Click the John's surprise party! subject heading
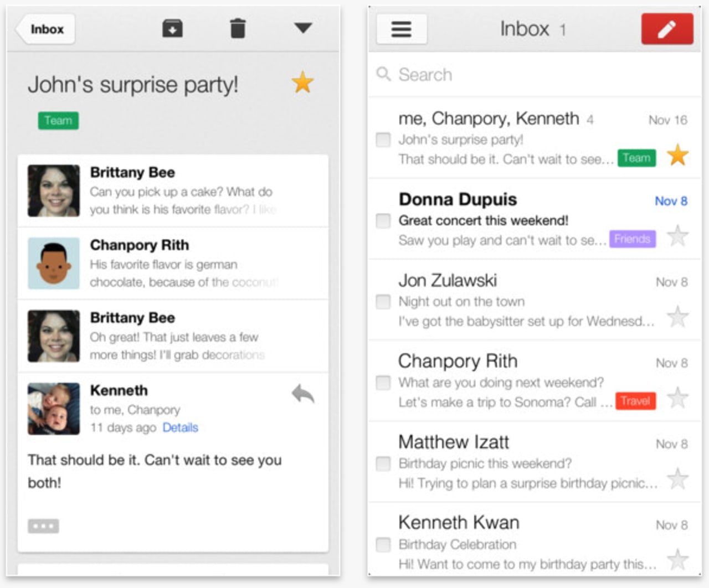The image size is (709, 588). pos(133,85)
